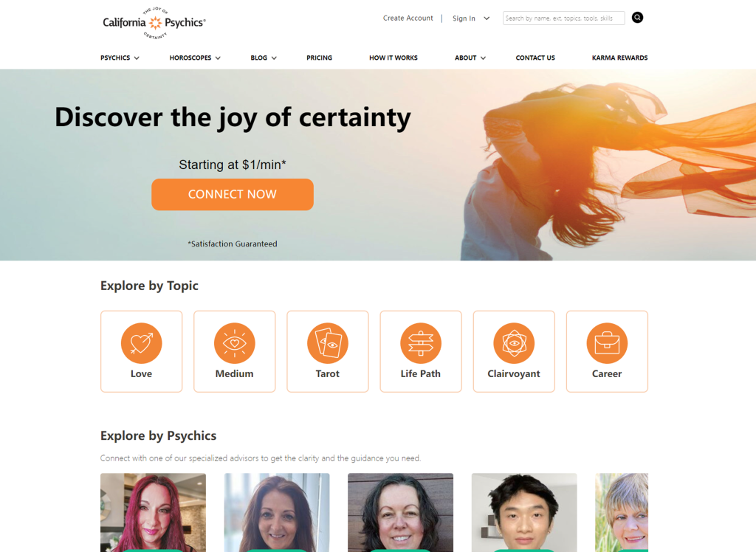
Task: Focus the psychic search input field
Action: tap(563, 18)
